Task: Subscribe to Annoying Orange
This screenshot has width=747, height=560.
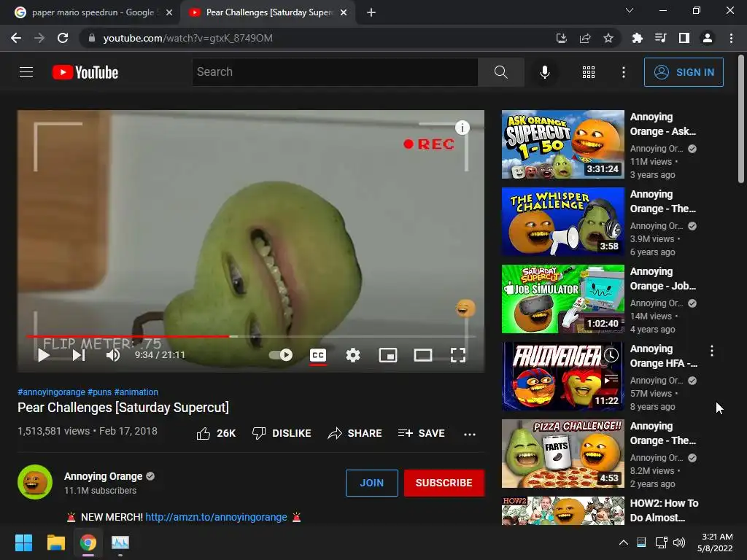Action: coord(444,483)
